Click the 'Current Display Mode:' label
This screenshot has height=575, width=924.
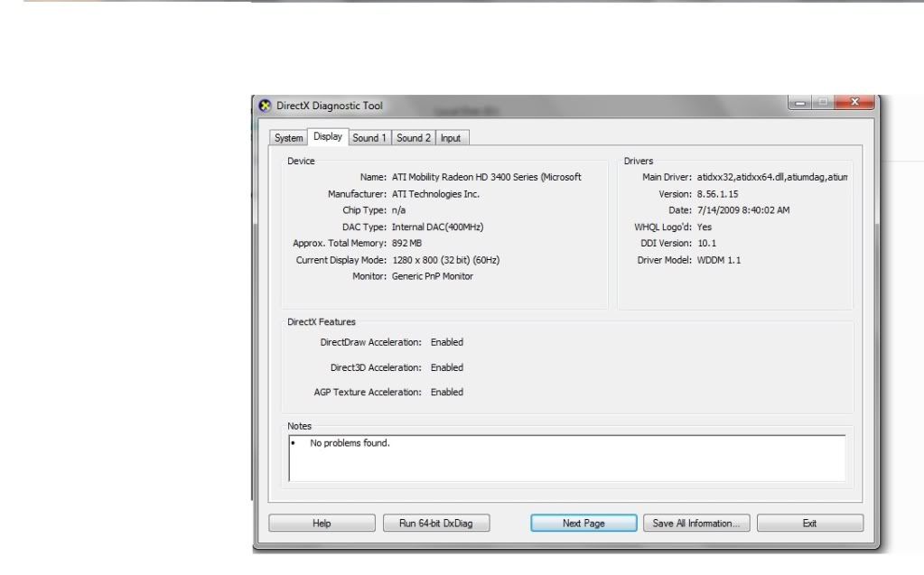click(x=341, y=260)
